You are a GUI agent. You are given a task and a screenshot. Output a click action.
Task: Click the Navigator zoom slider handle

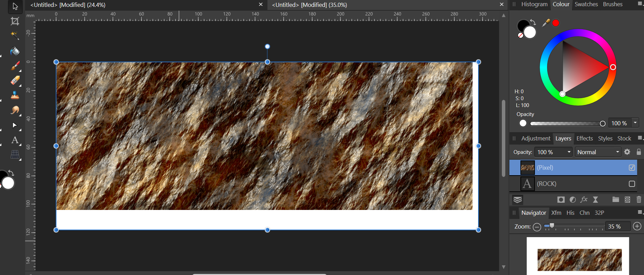(x=552, y=226)
